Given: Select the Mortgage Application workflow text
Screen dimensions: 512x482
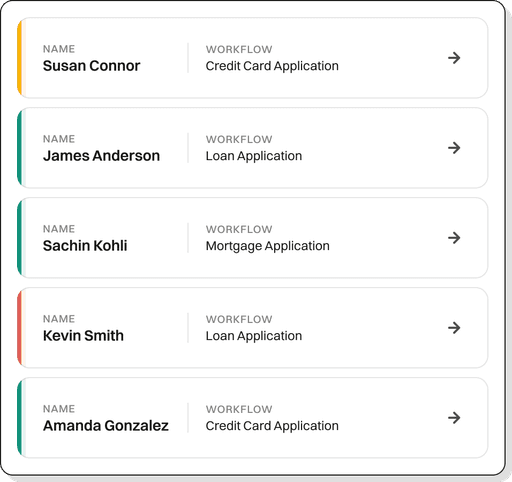Looking at the screenshot, I should pyautogui.click(x=267, y=246).
